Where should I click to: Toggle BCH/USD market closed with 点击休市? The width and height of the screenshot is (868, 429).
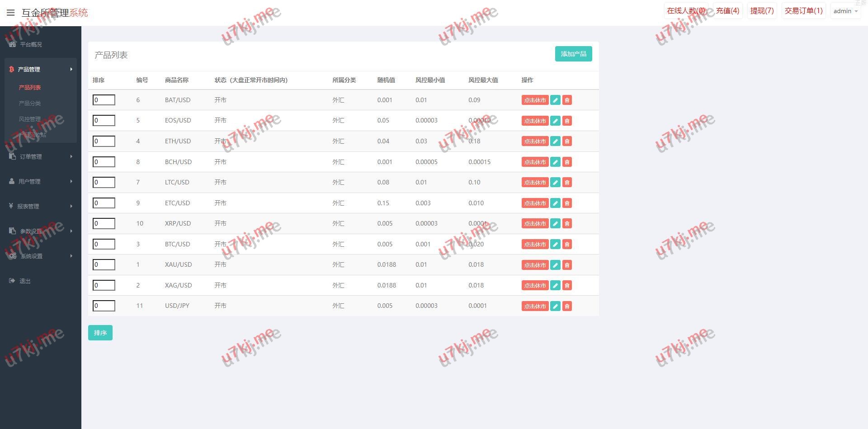[535, 162]
